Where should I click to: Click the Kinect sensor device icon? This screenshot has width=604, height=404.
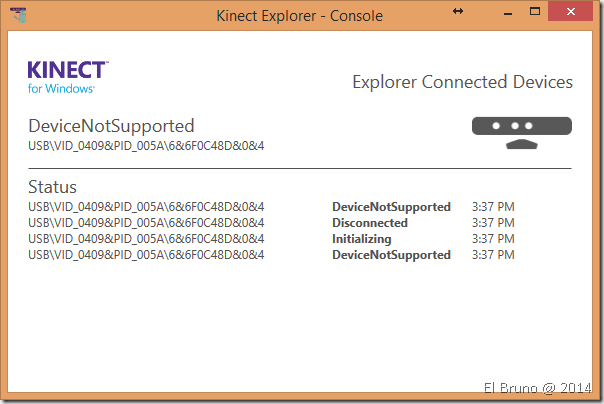click(x=521, y=132)
